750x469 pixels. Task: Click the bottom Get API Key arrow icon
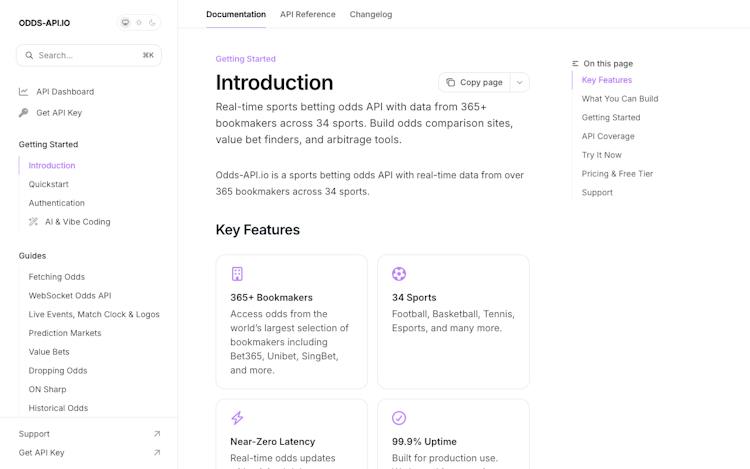tap(157, 452)
